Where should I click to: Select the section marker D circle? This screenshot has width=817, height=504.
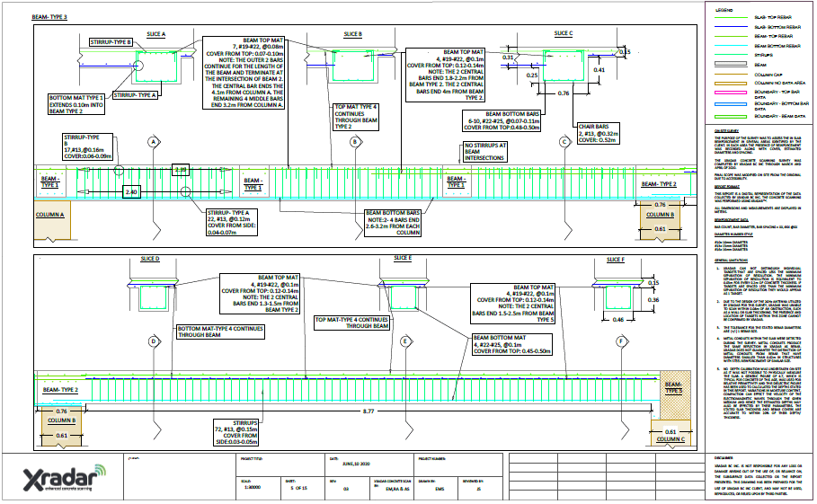point(154,342)
